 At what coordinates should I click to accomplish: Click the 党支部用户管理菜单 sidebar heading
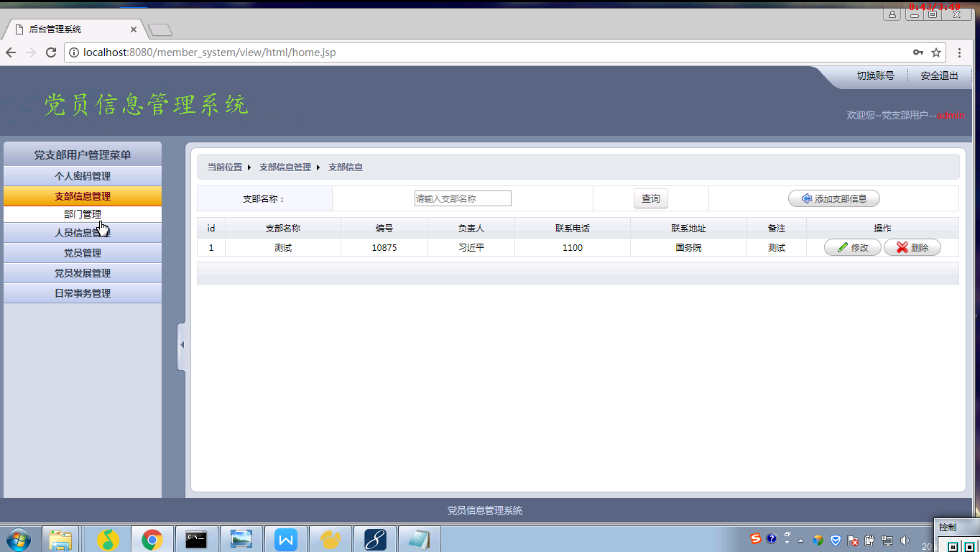click(83, 155)
